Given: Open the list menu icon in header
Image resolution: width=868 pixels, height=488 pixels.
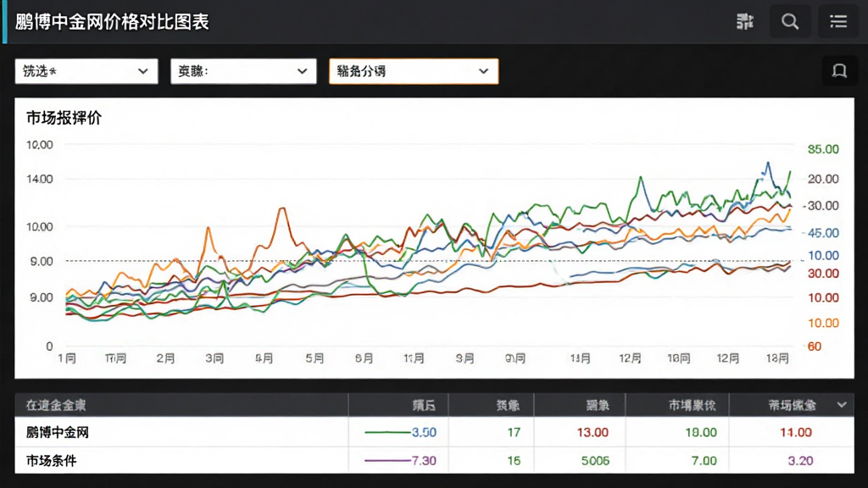Looking at the screenshot, I should (x=838, y=21).
